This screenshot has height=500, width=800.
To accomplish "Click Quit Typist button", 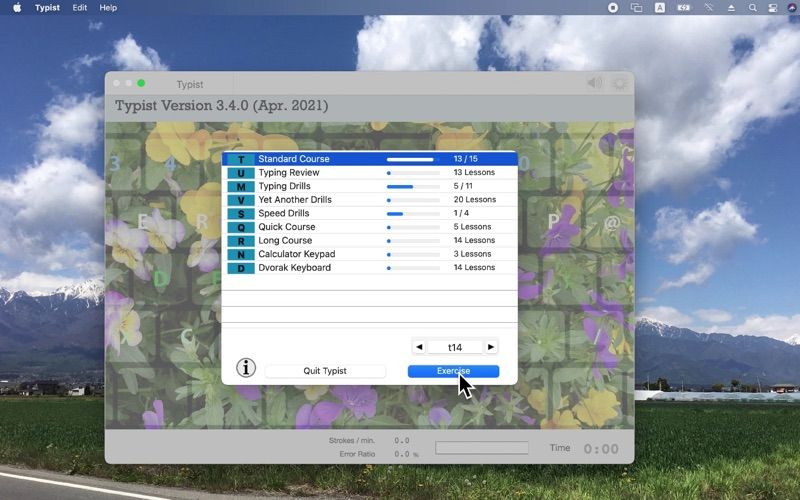I will [x=325, y=371].
